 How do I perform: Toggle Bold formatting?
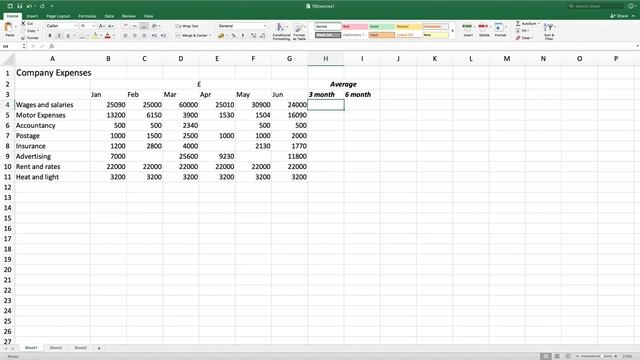tap(50, 36)
